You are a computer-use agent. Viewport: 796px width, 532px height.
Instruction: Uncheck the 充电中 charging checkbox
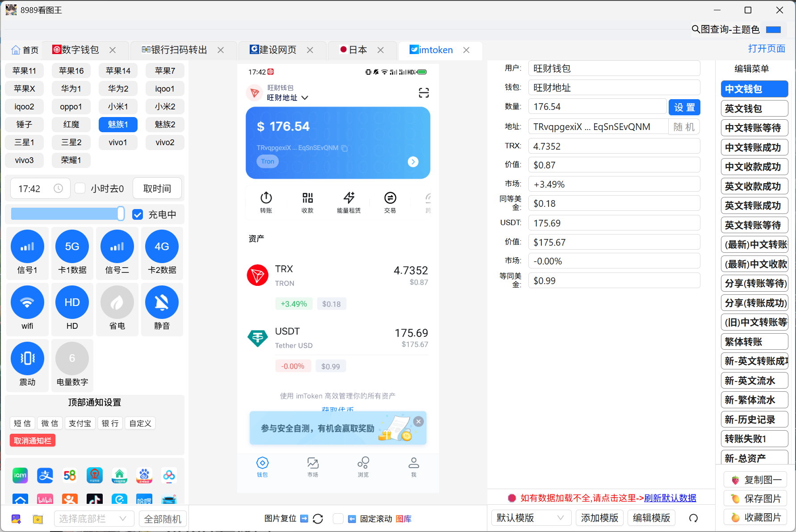(138, 214)
